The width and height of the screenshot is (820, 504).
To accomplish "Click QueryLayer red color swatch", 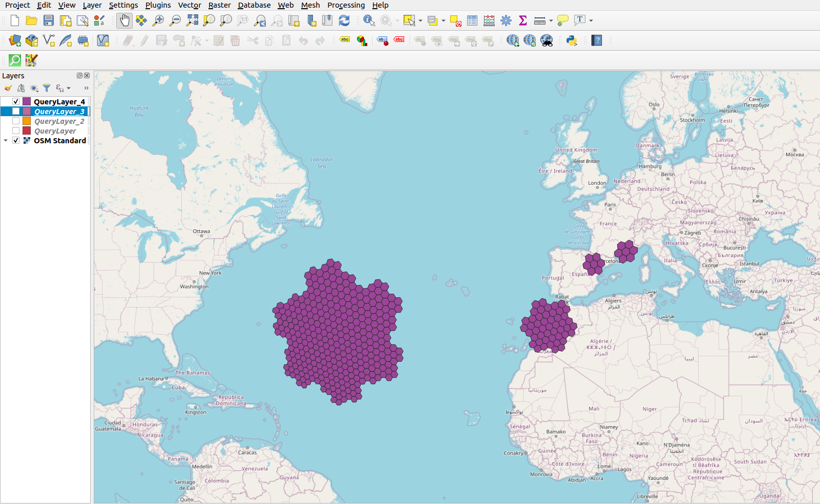I will (27, 131).
